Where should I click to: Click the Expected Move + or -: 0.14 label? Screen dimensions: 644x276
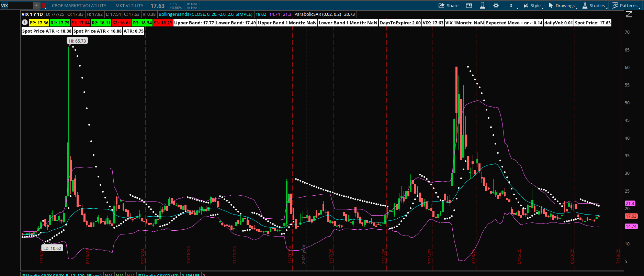[514, 23]
